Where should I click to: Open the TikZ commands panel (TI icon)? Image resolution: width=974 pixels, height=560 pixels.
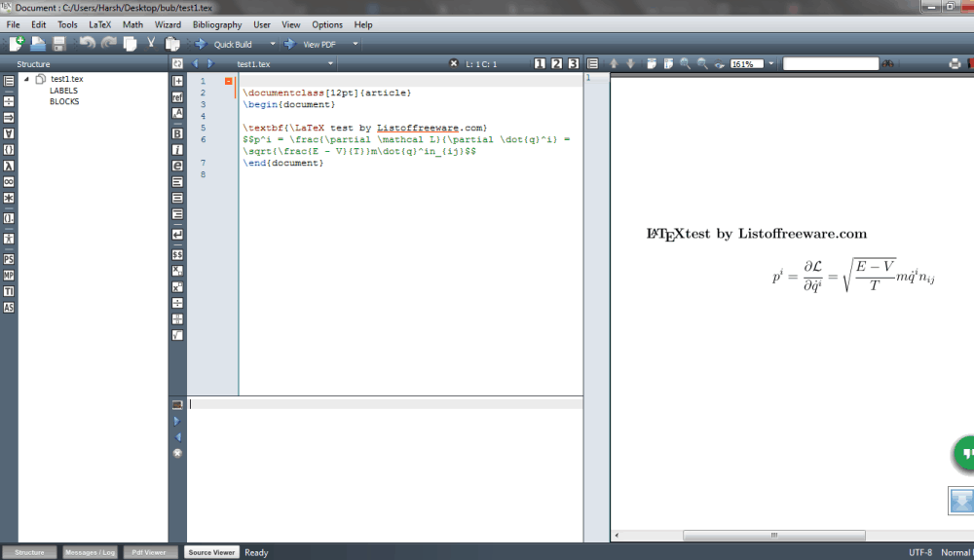tap(9, 291)
